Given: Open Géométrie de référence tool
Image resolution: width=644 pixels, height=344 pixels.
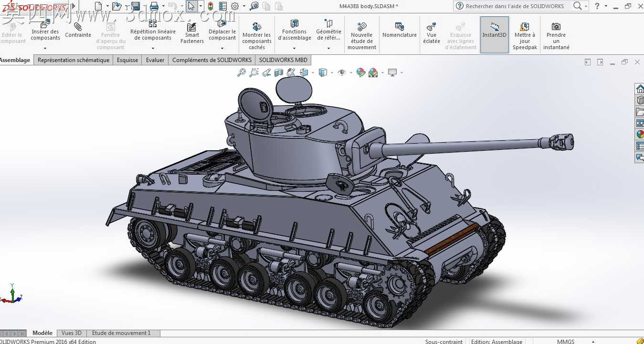Looking at the screenshot, I should [328, 30].
